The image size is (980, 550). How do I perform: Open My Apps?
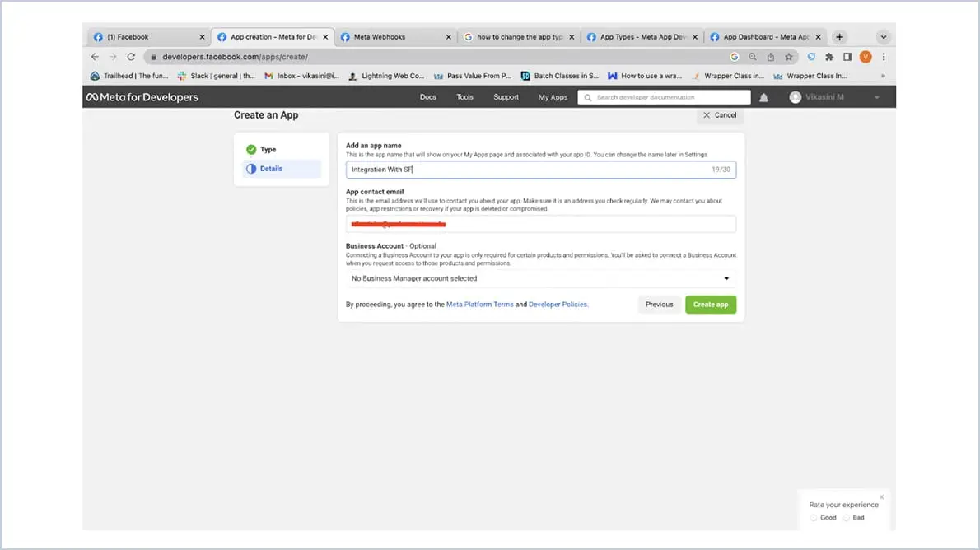[x=553, y=97]
